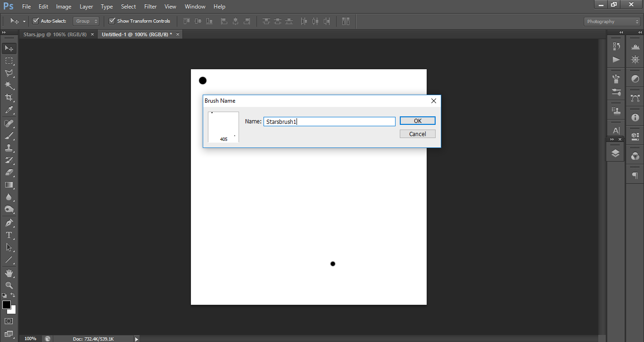This screenshot has height=342, width=644.
Task: Open the Actions panel play icon
Action: click(616, 59)
